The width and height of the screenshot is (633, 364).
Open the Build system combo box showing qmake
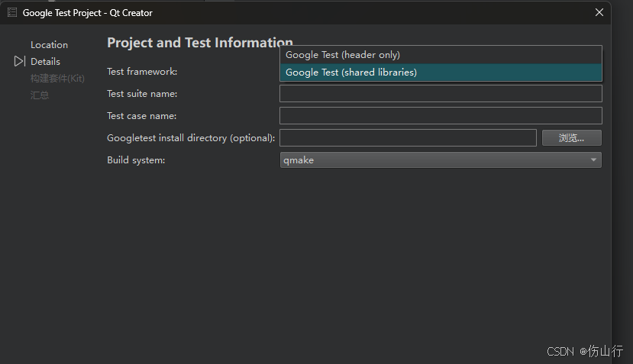tap(435, 160)
